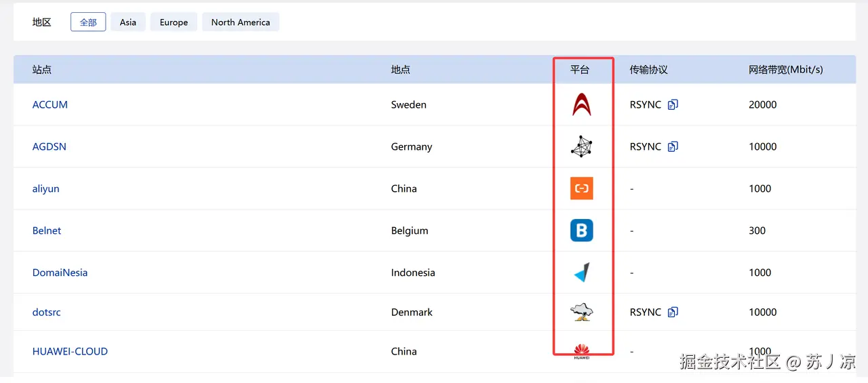Filter mirrors by Asia region
The image size is (868, 383).
point(128,22)
